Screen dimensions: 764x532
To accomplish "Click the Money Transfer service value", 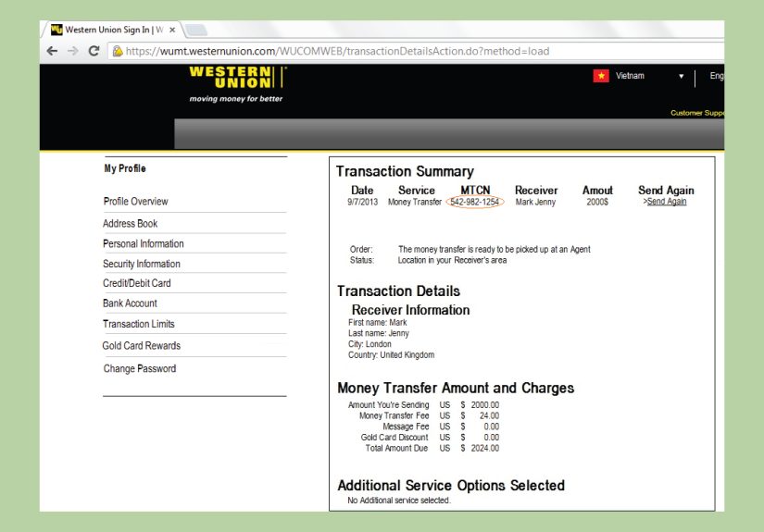I will click(415, 202).
